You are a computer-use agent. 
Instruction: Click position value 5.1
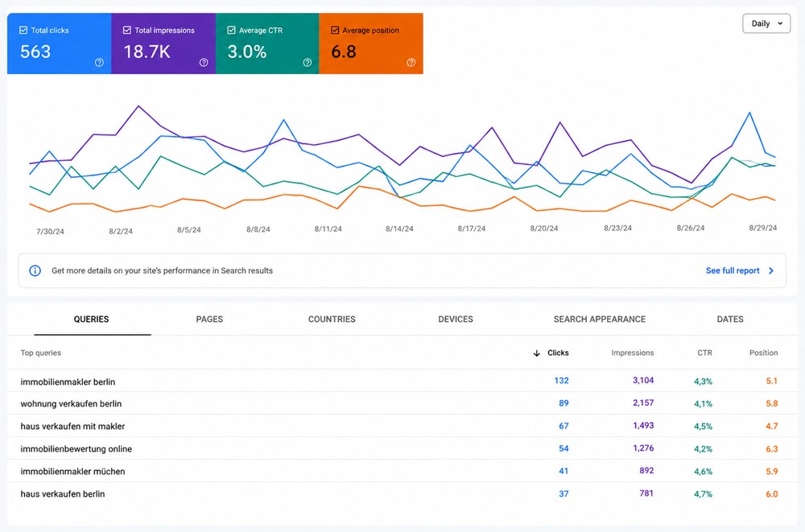772,381
